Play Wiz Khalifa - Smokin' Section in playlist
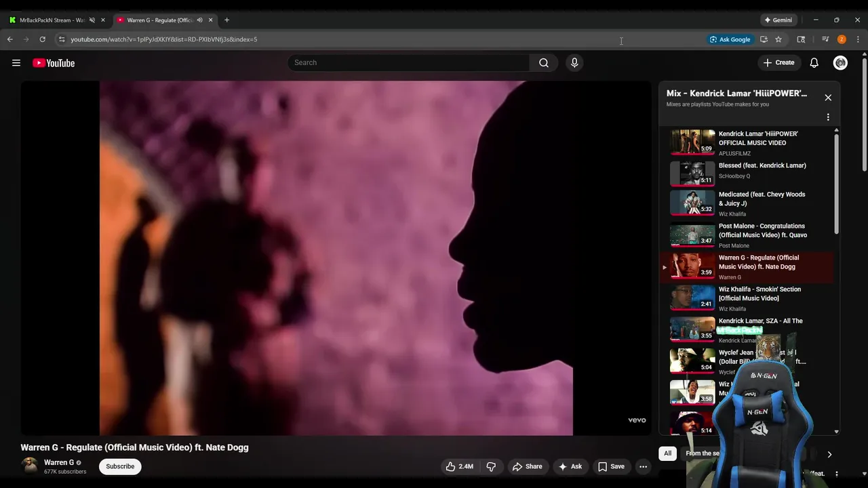Viewport: 868px width, 488px height. coord(746,298)
